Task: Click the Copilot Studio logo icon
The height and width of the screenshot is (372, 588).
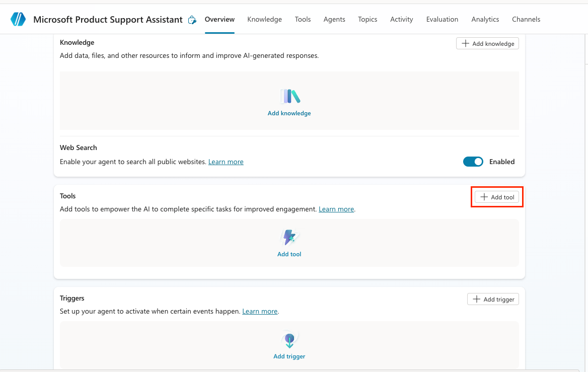Action: 18,20
